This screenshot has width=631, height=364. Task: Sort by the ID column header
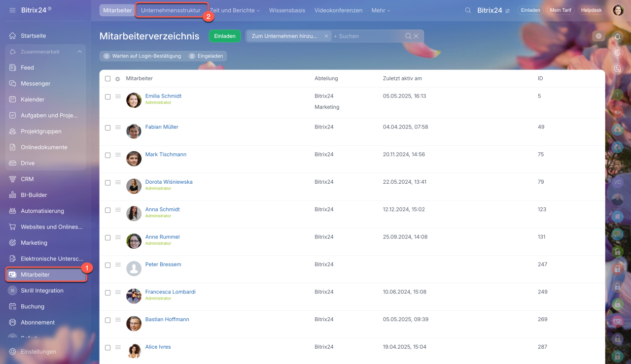tap(540, 78)
